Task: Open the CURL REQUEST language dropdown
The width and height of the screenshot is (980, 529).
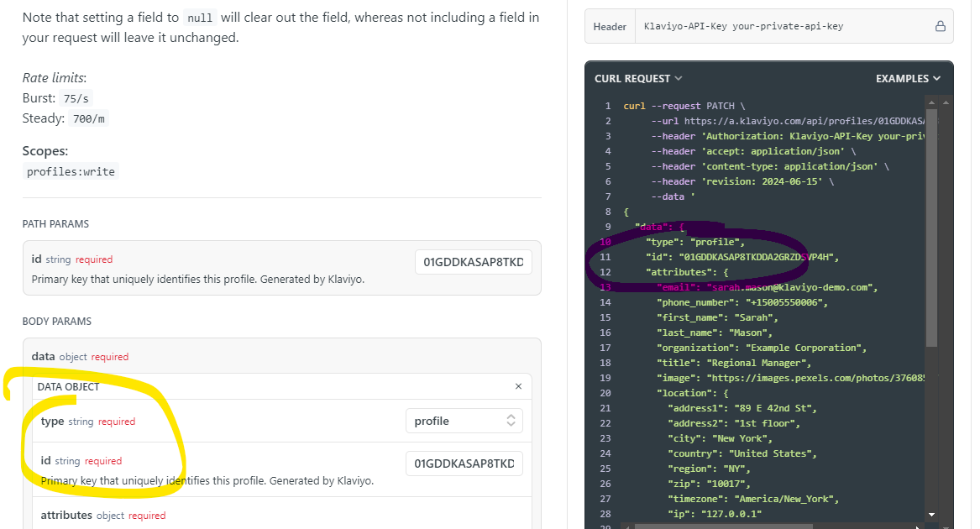Action: [638, 79]
